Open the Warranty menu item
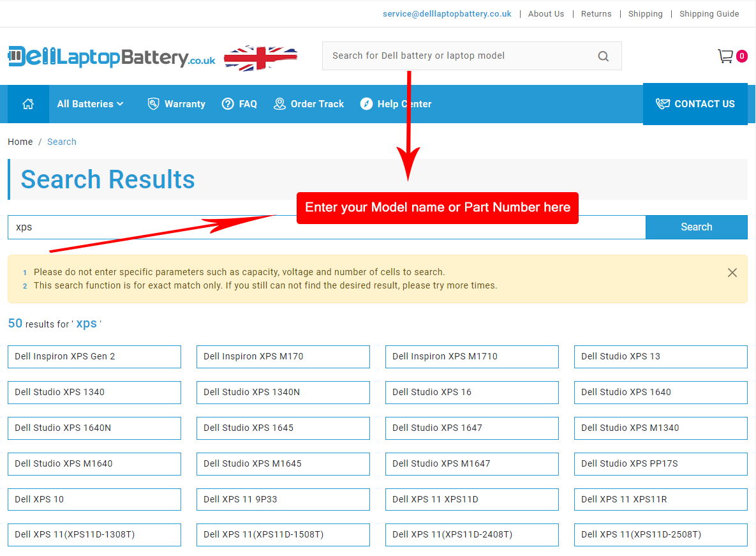Image resolution: width=756 pixels, height=556 pixels. click(x=177, y=103)
